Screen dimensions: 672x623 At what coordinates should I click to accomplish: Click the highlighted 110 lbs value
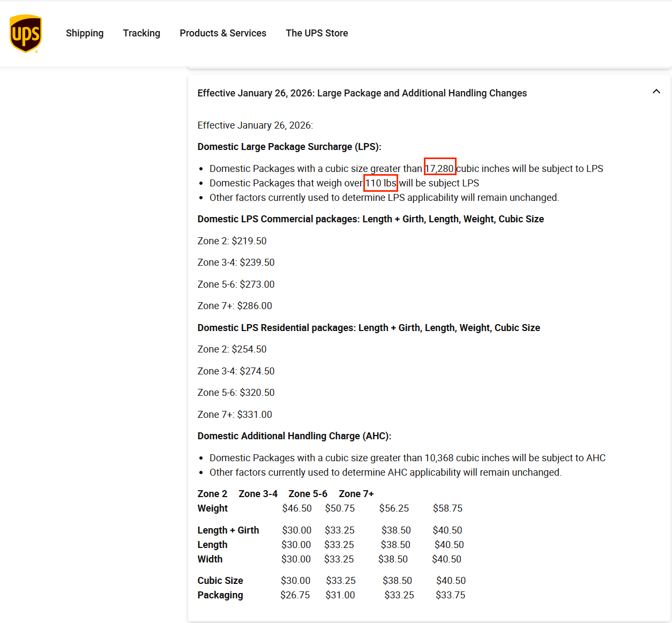380,183
